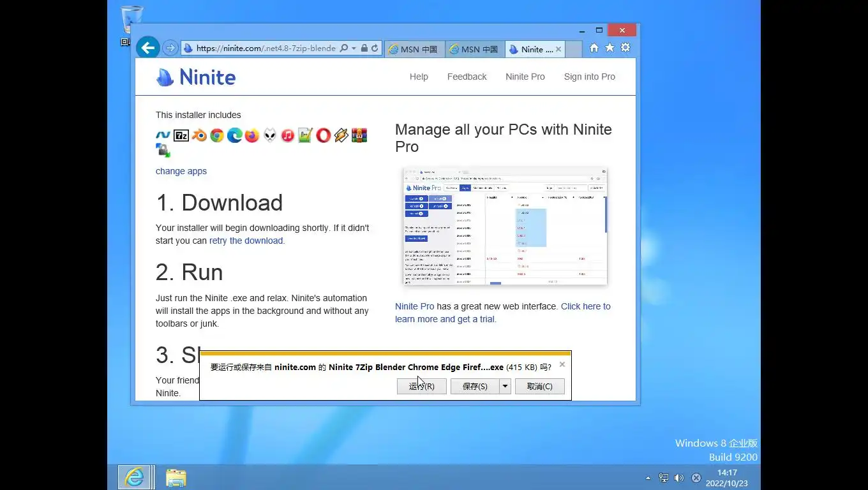Viewport: 868px width, 490px height.
Task: Click the 'This installer includes' text
Action: (x=198, y=115)
